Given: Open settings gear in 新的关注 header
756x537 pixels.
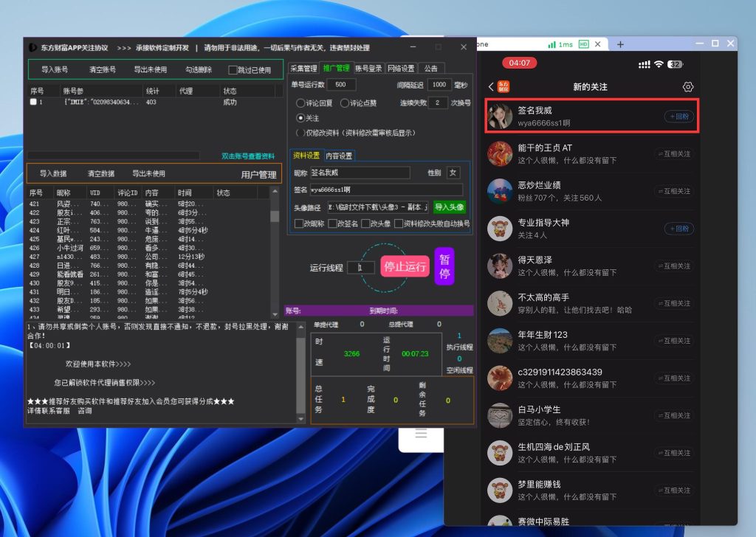Looking at the screenshot, I should click(688, 87).
